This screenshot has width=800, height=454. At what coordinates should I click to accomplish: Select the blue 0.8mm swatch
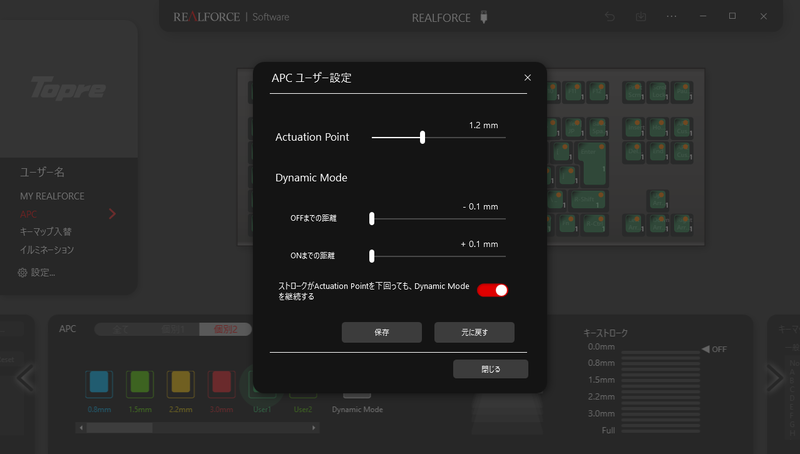coord(99,384)
